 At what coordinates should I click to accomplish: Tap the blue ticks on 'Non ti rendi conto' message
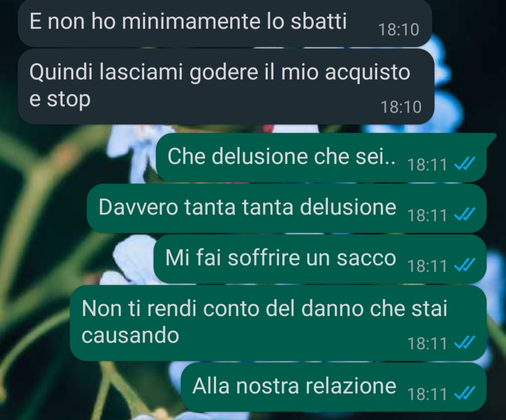coord(464,342)
